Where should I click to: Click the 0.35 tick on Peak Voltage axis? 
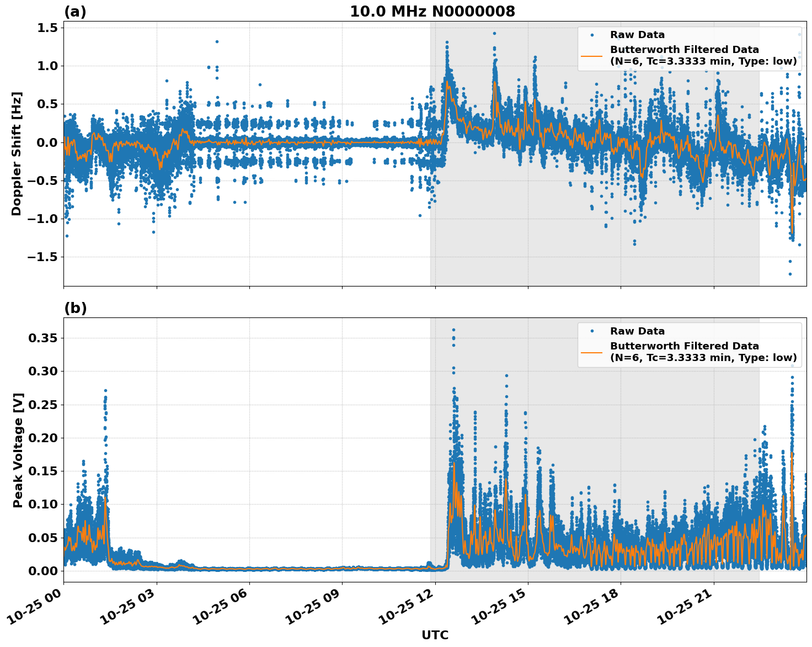[x=43, y=338]
